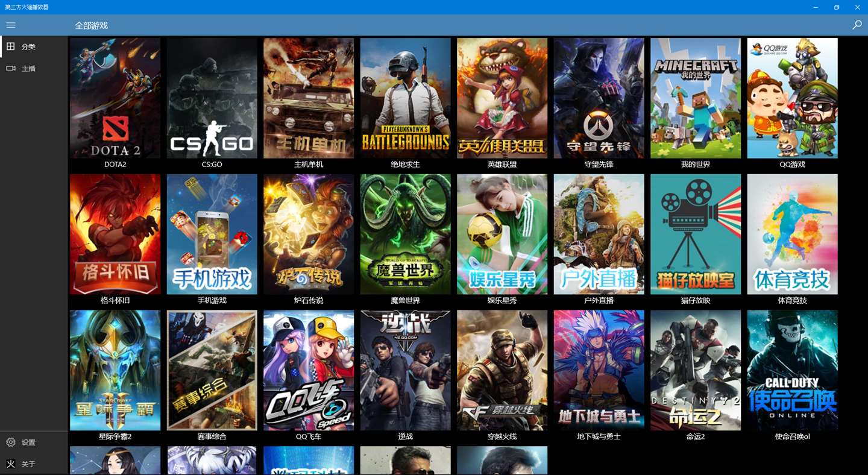
Task: Click the 户外直播 caption text
Action: (x=599, y=301)
